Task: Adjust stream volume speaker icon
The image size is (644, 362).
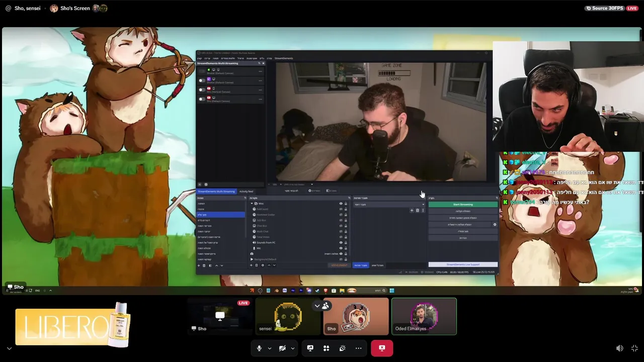Action: pyautogui.click(x=620, y=348)
